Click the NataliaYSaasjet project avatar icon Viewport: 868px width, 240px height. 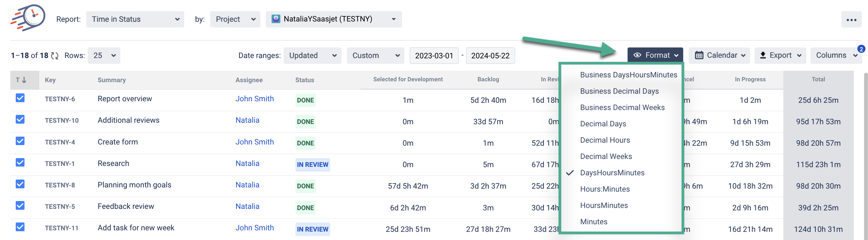coord(276,19)
